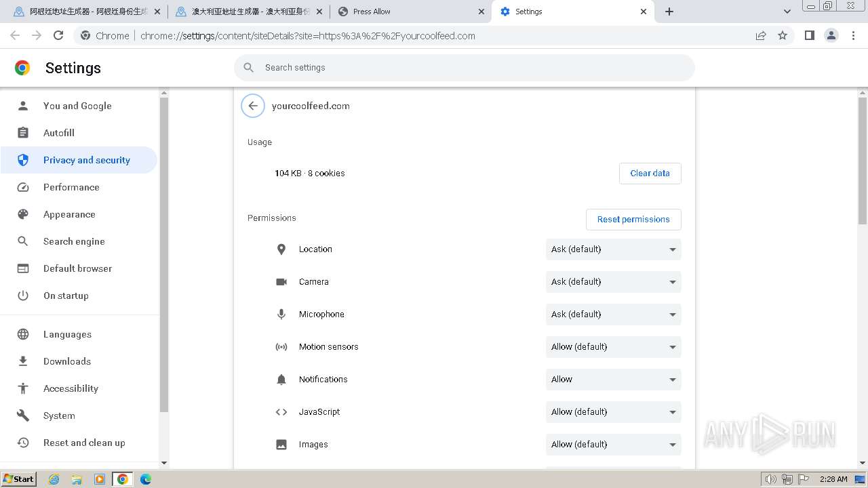Open the Notifications permission dropdown

(x=614, y=380)
